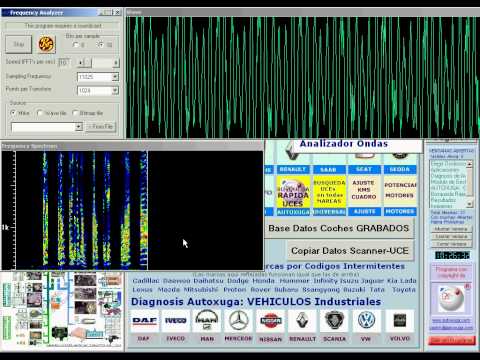Open the VW brand logo

point(366,321)
